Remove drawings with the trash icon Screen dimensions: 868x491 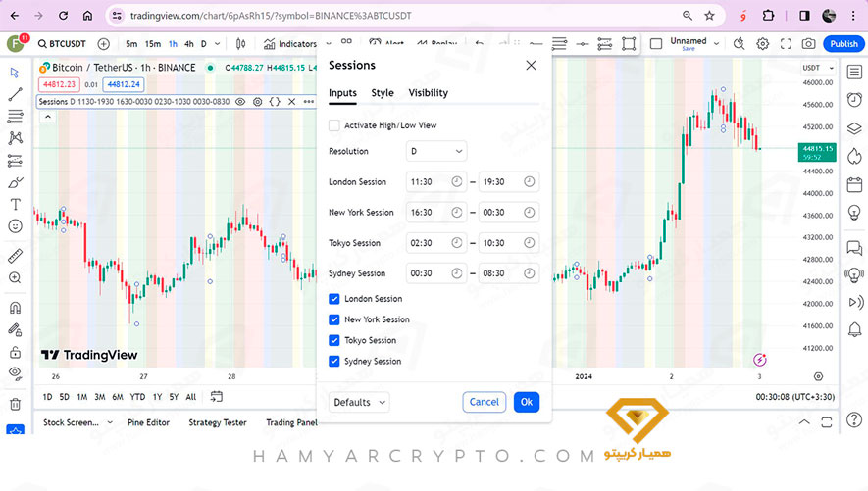(x=15, y=404)
